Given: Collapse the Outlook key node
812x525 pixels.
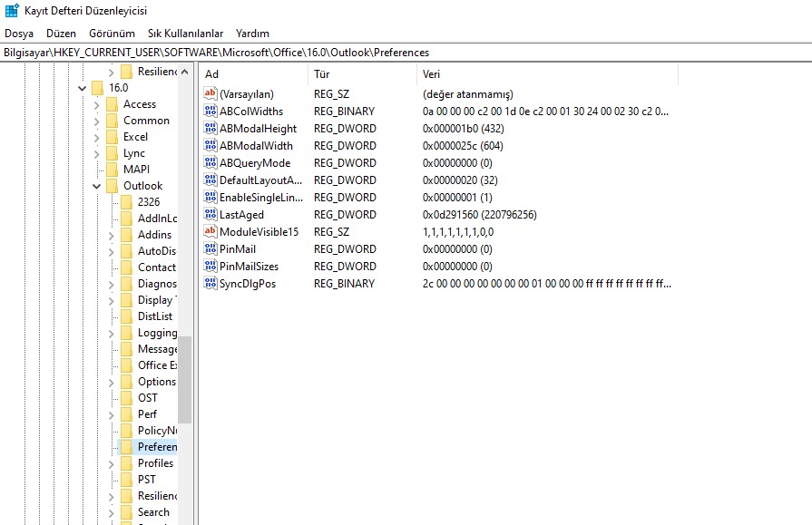Looking at the screenshot, I should [x=97, y=186].
